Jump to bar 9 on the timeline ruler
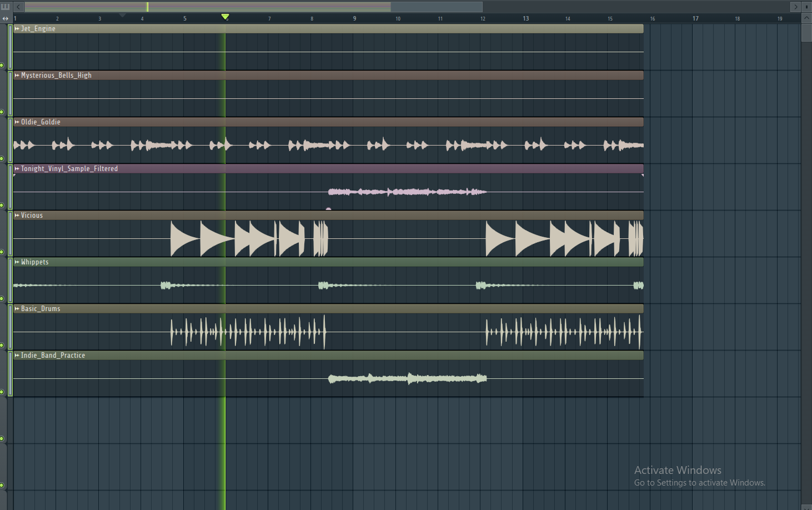Screen dimensions: 812x510 pyautogui.click(x=354, y=18)
